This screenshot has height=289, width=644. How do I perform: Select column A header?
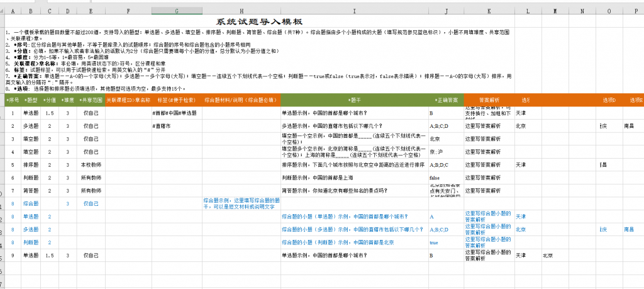click(x=13, y=11)
